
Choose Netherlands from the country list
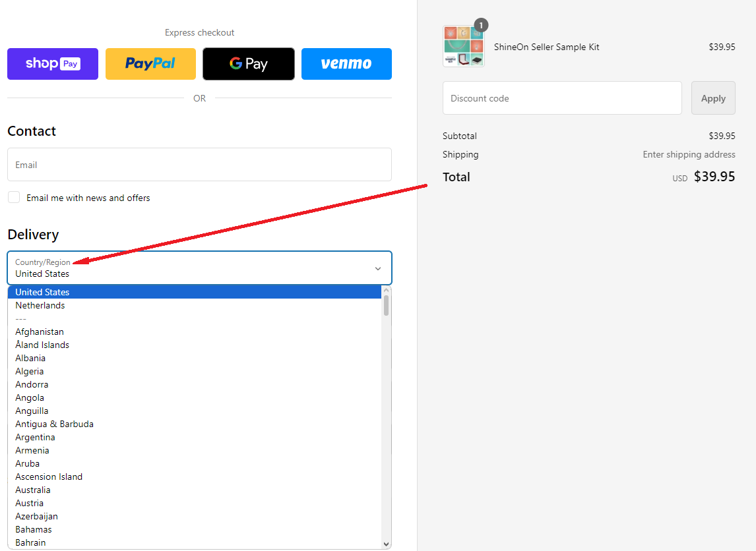(x=195, y=305)
